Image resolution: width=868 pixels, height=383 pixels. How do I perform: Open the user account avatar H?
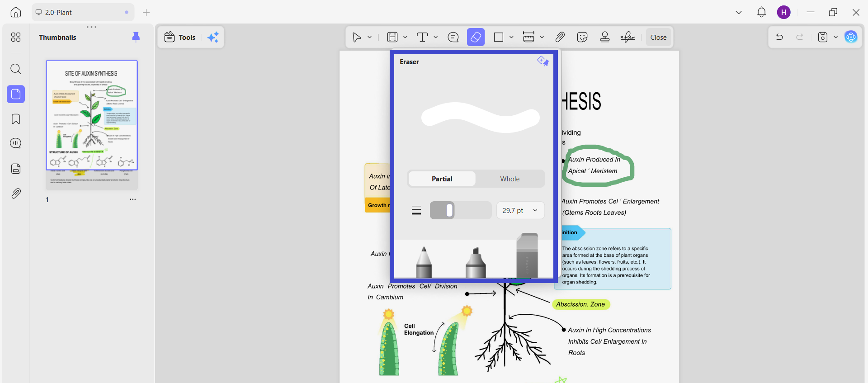(x=783, y=12)
